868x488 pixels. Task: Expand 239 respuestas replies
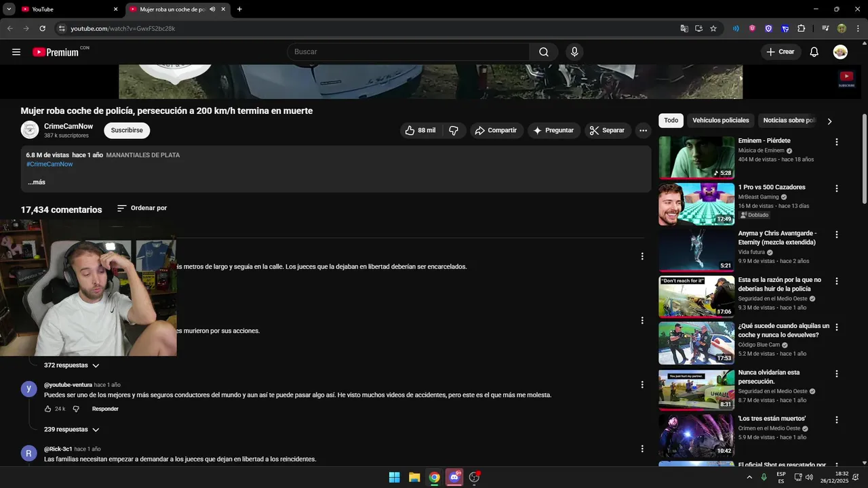click(71, 430)
